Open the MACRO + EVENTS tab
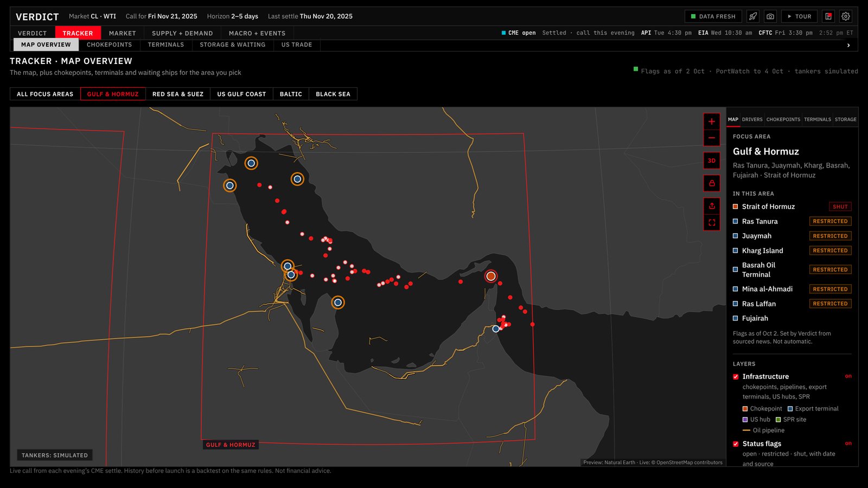Viewport: 868px width, 488px height. [257, 33]
